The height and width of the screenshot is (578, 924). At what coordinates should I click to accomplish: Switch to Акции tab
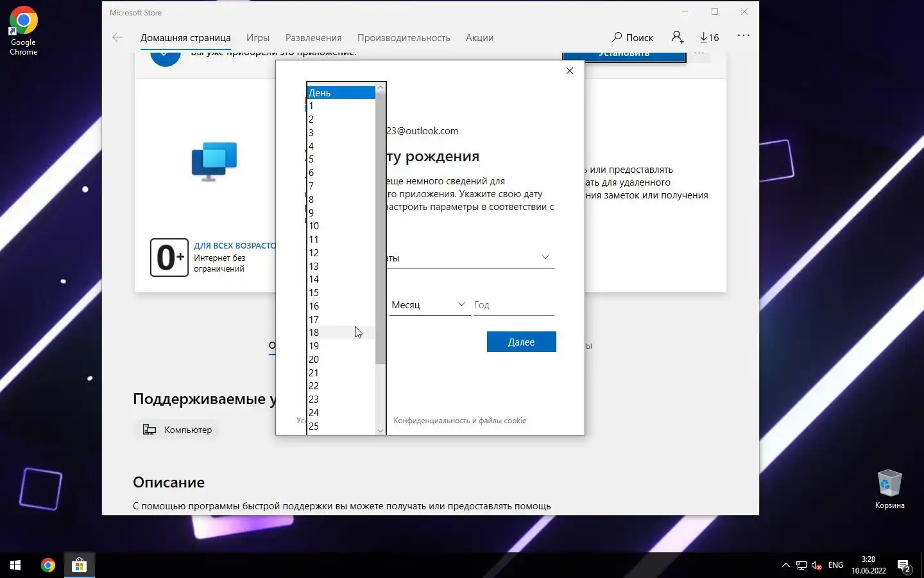click(x=479, y=38)
